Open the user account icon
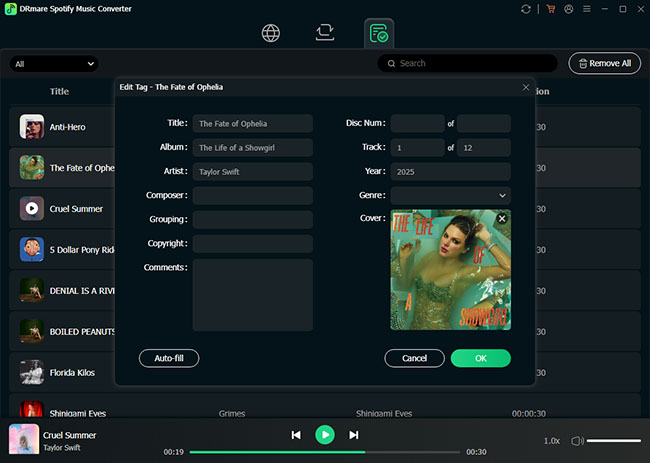 (569, 9)
